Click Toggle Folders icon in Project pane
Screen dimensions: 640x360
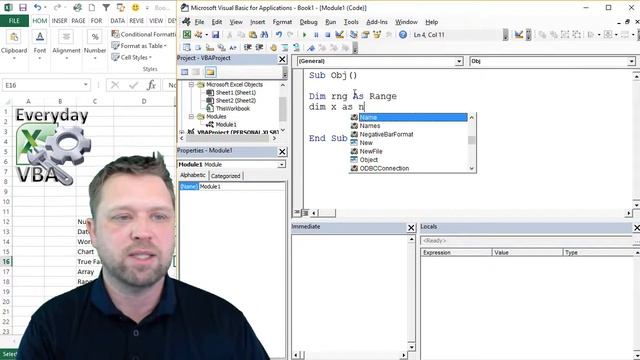(x=210, y=72)
